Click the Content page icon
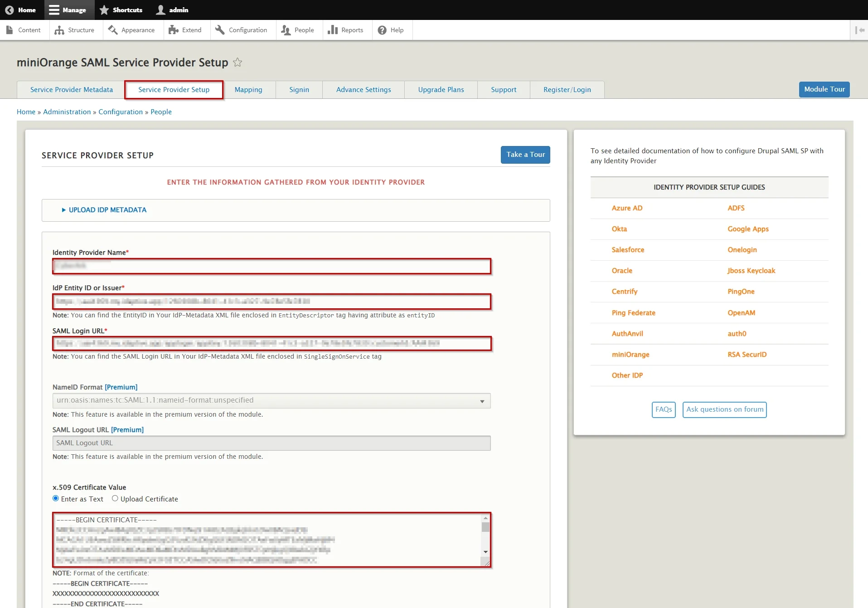 tap(10, 30)
